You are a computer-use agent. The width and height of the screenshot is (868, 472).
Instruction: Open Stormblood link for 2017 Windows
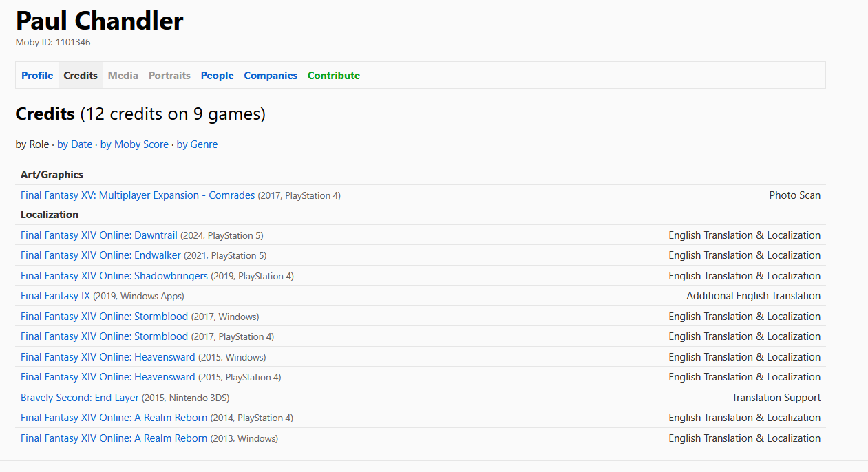(x=104, y=317)
